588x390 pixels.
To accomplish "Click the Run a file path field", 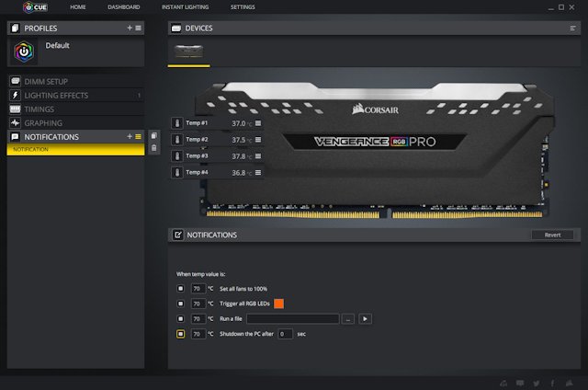I will coord(293,318).
